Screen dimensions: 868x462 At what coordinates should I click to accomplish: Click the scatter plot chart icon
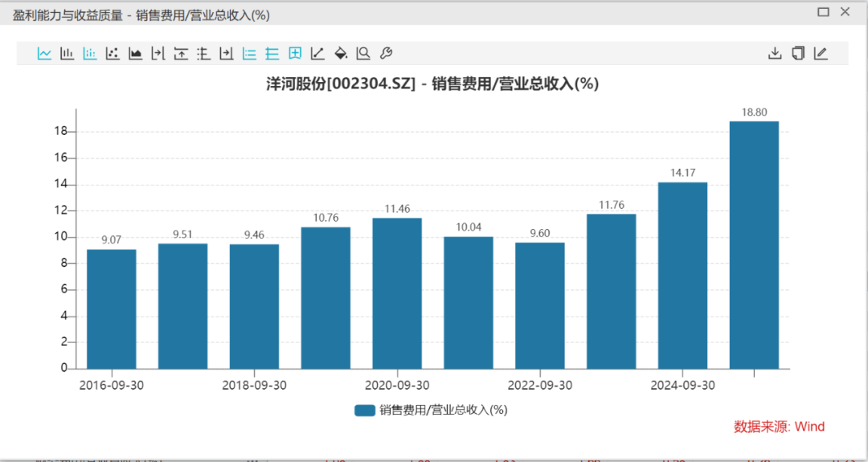[113, 54]
